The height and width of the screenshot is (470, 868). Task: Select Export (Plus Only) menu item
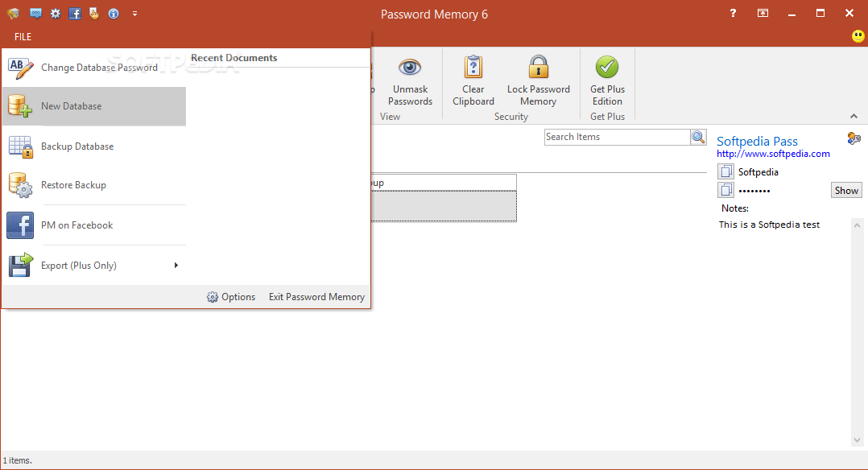(x=94, y=265)
